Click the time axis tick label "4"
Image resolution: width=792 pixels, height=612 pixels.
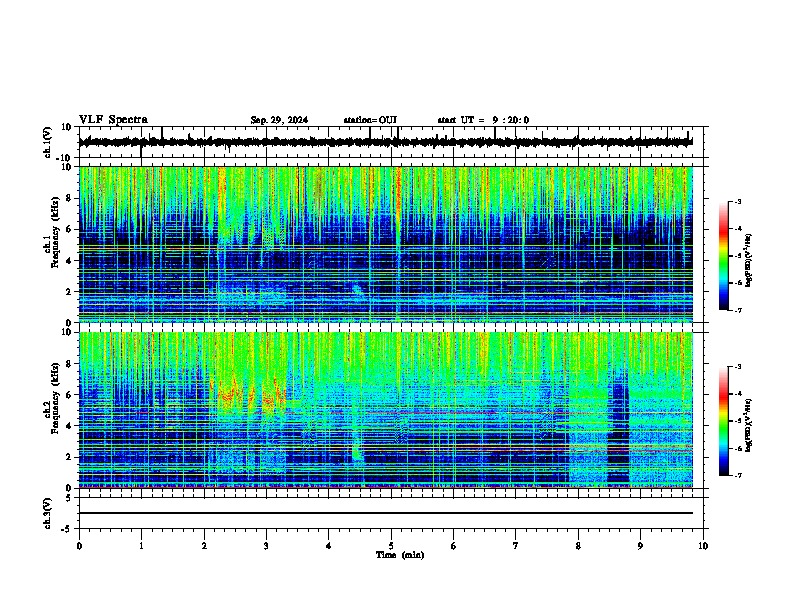coord(329,546)
